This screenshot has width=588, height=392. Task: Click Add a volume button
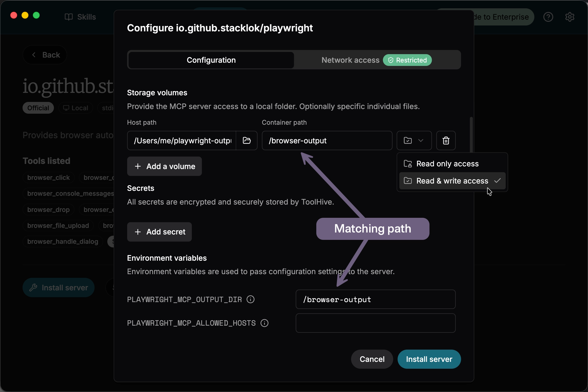164,166
